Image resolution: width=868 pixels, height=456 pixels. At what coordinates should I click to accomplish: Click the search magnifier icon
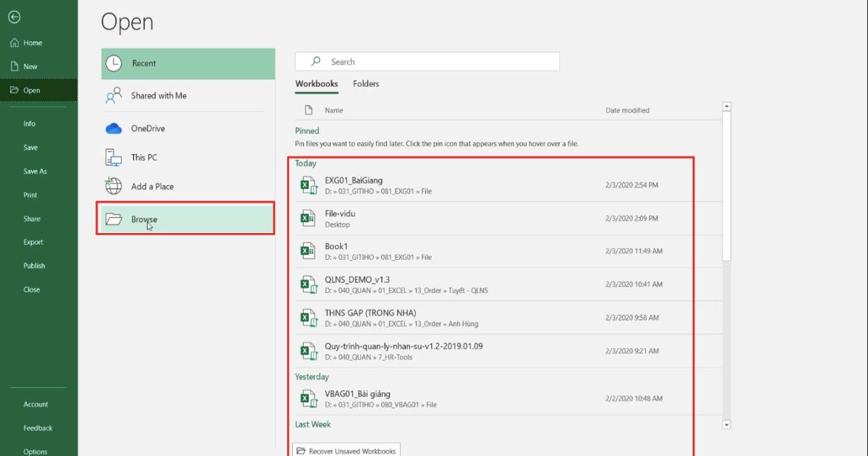coord(317,61)
